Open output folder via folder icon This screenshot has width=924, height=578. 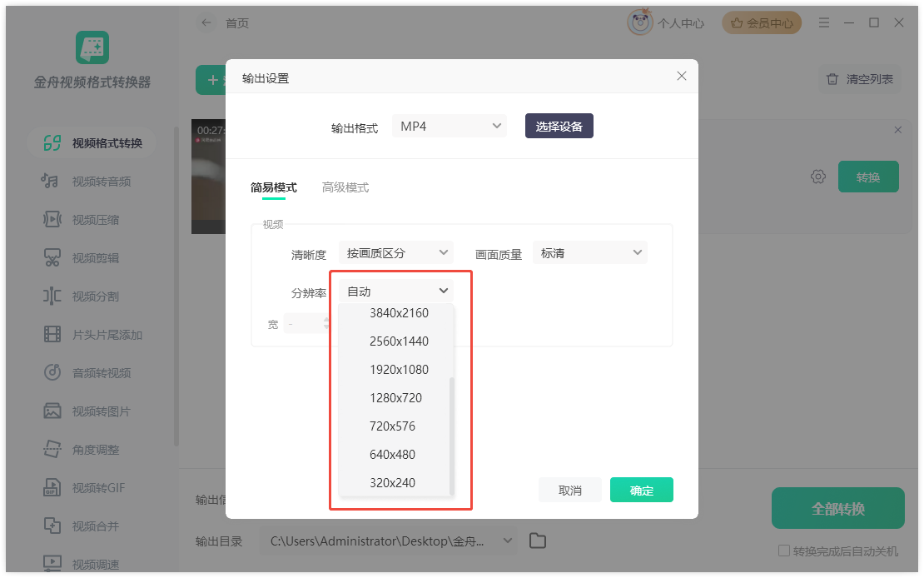click(538, 541)
